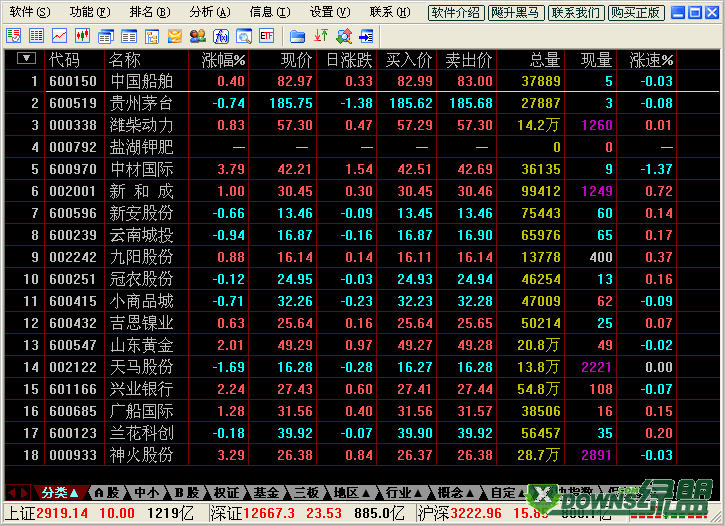Click the two people users icon
This screenshot has width=725, height=526.
point(198,36)
